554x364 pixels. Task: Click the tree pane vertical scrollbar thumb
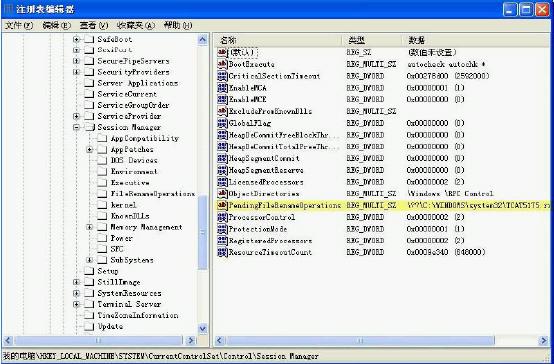[x=202, y=232]
